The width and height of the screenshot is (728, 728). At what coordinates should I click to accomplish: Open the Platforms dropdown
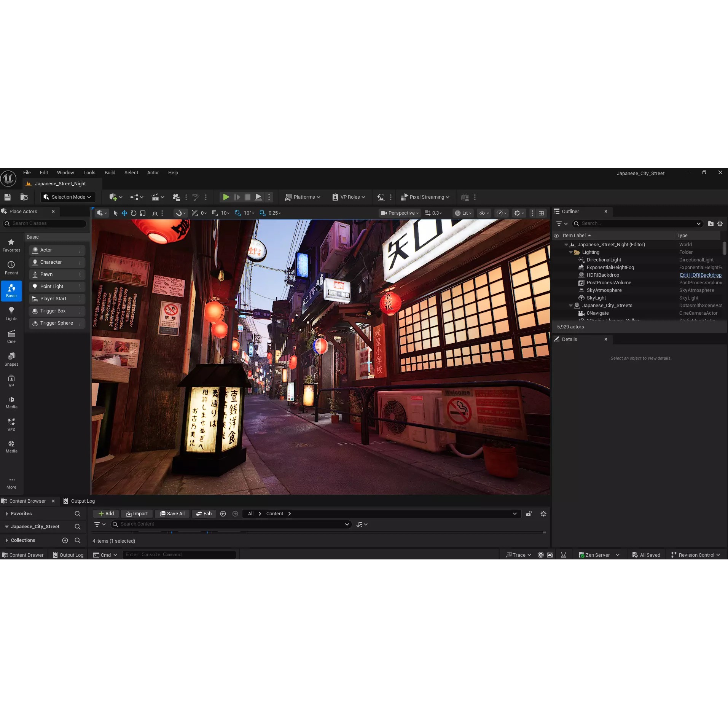[302, 197]
